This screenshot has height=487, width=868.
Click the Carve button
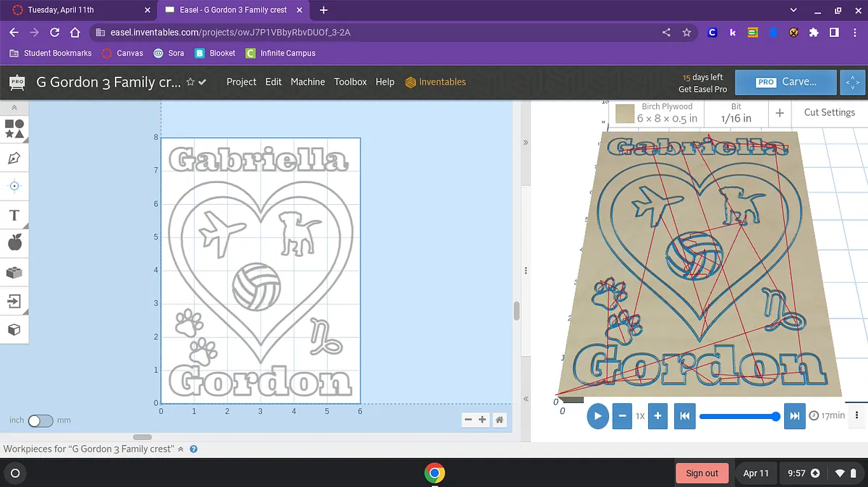pos(786,82)
